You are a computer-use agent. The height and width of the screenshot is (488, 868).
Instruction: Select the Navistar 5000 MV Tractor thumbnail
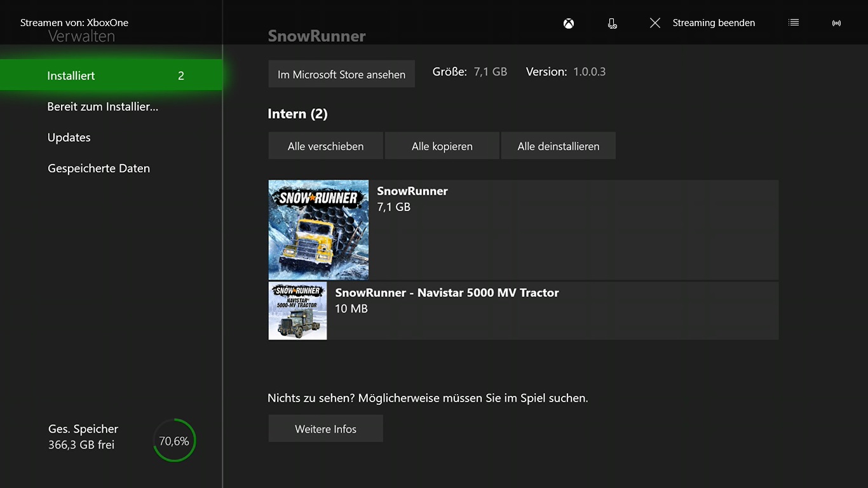click(x=297, y=311)
